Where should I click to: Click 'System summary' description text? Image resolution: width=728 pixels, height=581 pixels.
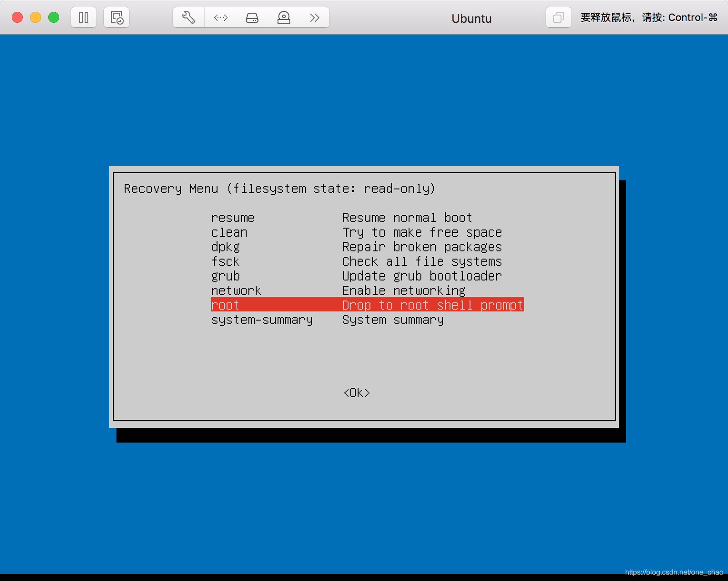[x=393, y=320]
